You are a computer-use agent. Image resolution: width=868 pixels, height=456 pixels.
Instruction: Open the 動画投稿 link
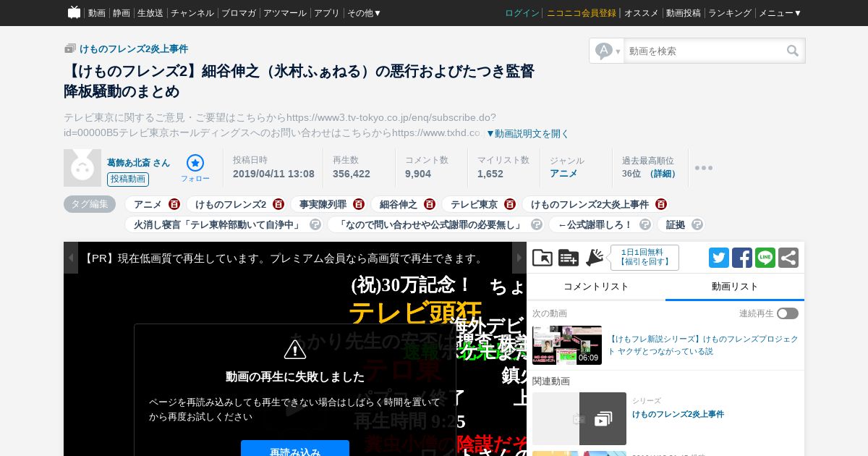pos(684,13)
